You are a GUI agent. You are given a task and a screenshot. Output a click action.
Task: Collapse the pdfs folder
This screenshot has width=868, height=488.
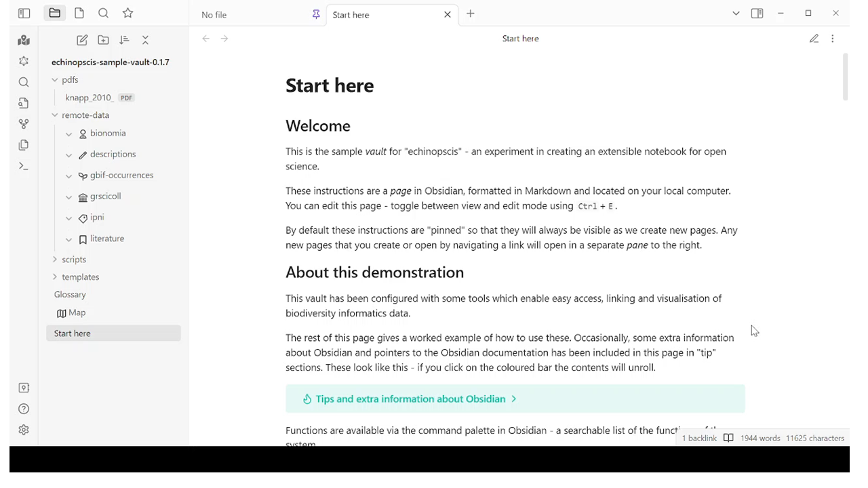(x=55, y=80)
